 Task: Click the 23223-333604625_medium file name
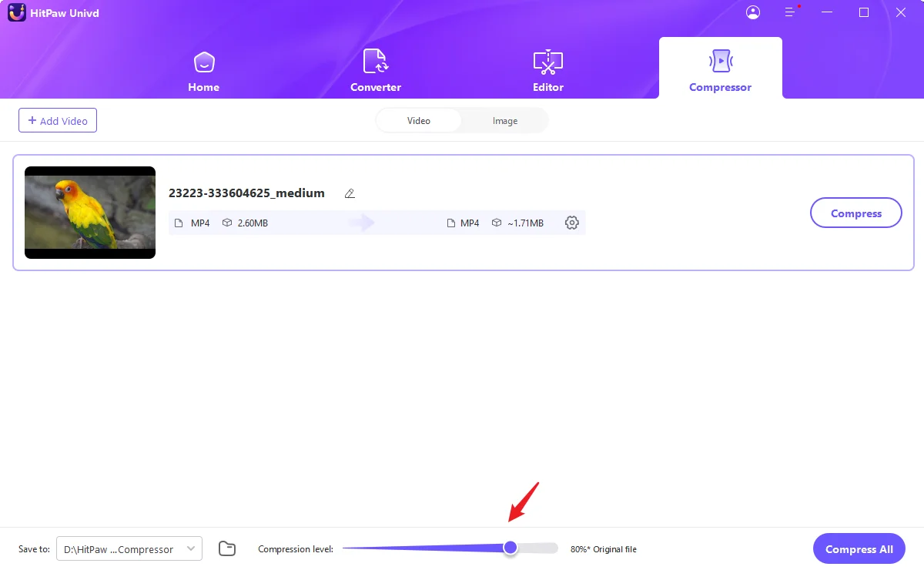[246, 193]
